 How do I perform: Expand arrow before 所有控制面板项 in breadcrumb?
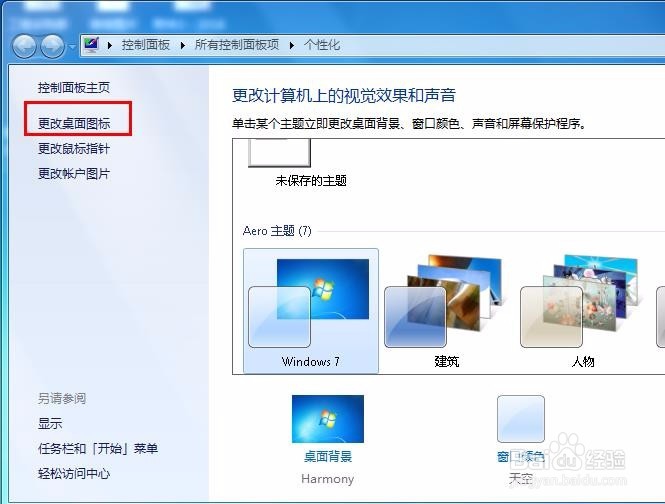pos(183,45)
